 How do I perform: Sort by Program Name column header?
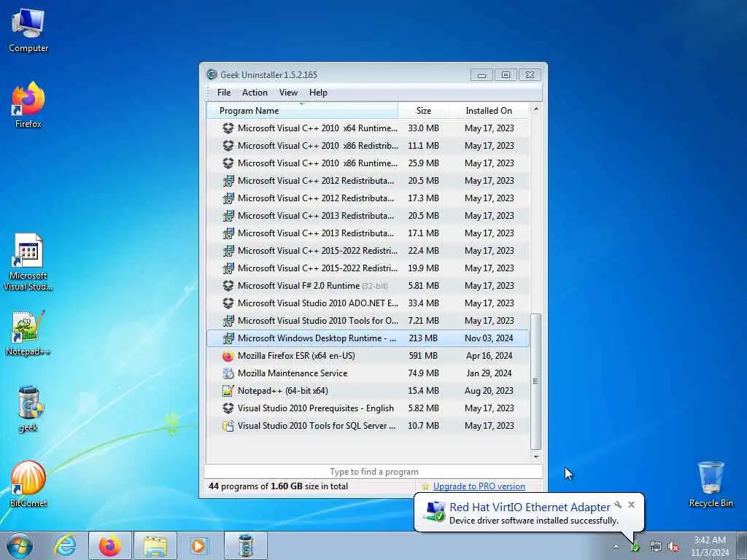tap(303, 111)
